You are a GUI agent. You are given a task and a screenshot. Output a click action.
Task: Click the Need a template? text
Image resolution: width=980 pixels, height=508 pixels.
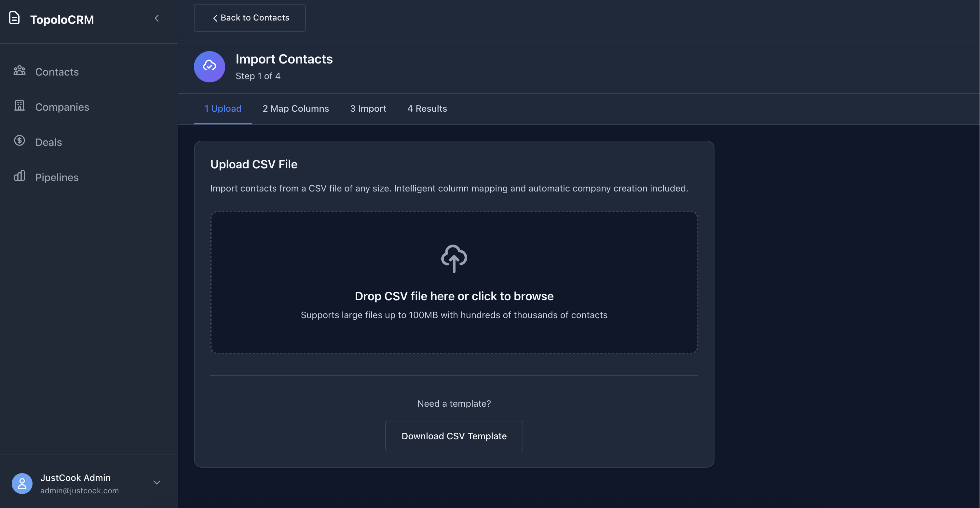(454, 403)
